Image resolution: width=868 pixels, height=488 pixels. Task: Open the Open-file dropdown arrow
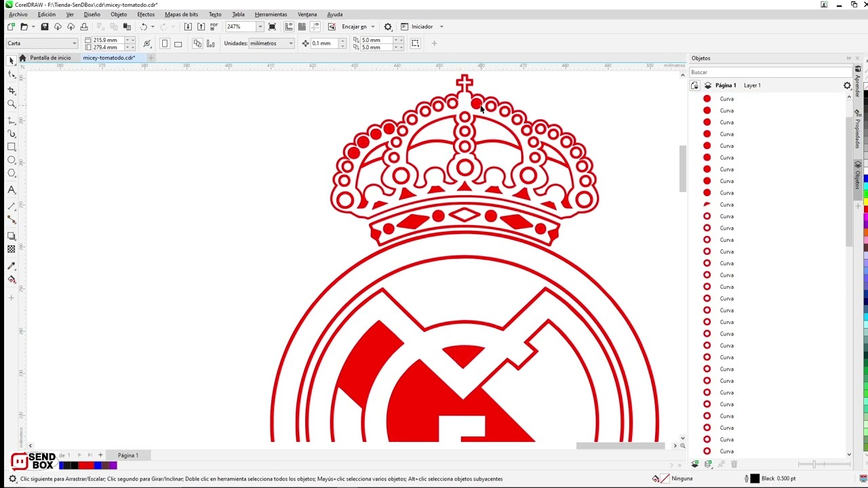(x=33, y=26)
